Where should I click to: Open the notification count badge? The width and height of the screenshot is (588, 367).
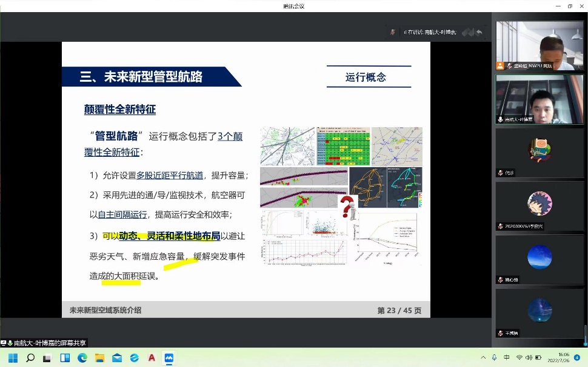[577, 358]
